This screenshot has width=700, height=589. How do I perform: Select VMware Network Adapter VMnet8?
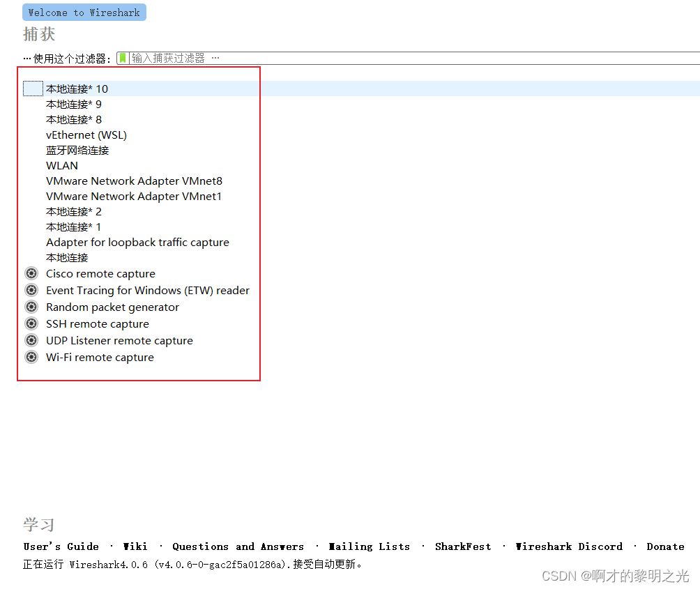tap(134, 181)
